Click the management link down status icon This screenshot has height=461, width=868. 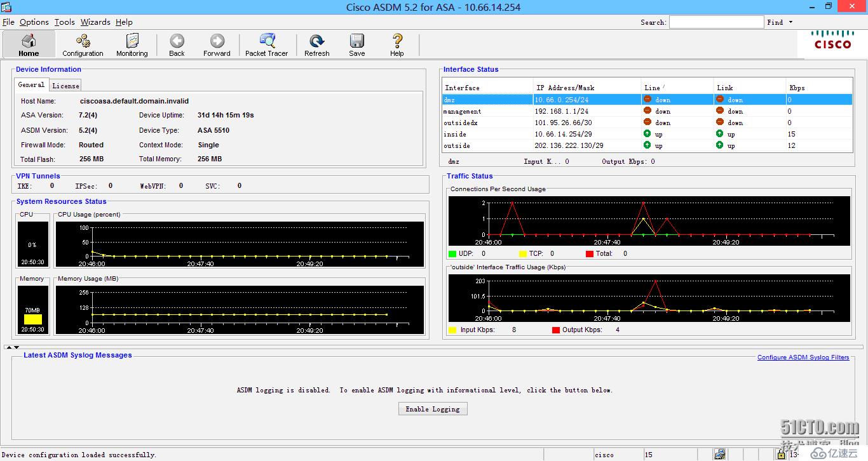[x=719, y=110]
